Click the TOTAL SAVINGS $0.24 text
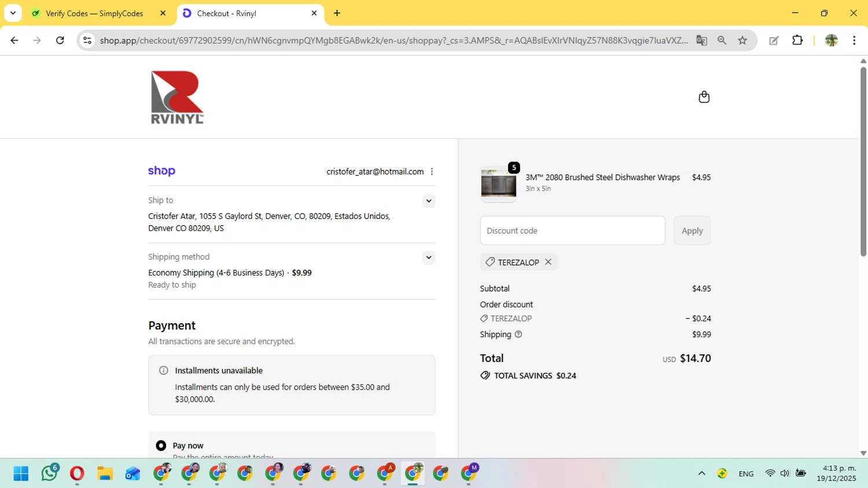 pos(535,376)
